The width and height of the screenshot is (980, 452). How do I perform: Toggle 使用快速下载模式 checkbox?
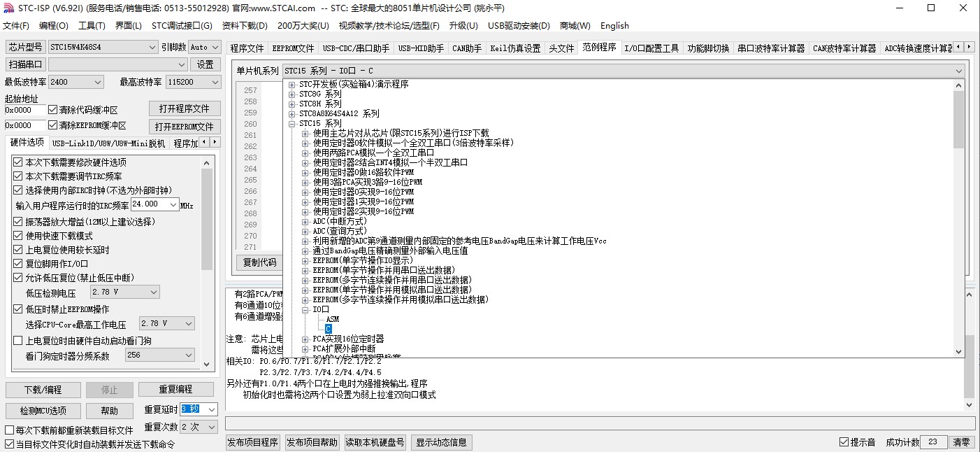point(18,236)
